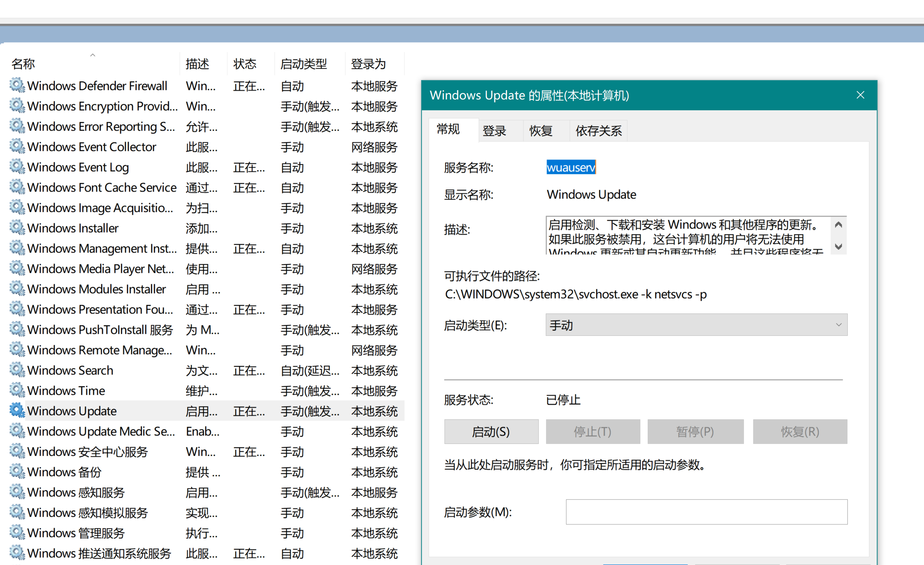The height and width of the screenshot is (565, 924).
Task: Select the Windows Update Medic Service row name
Action: (x=101, y=431)
